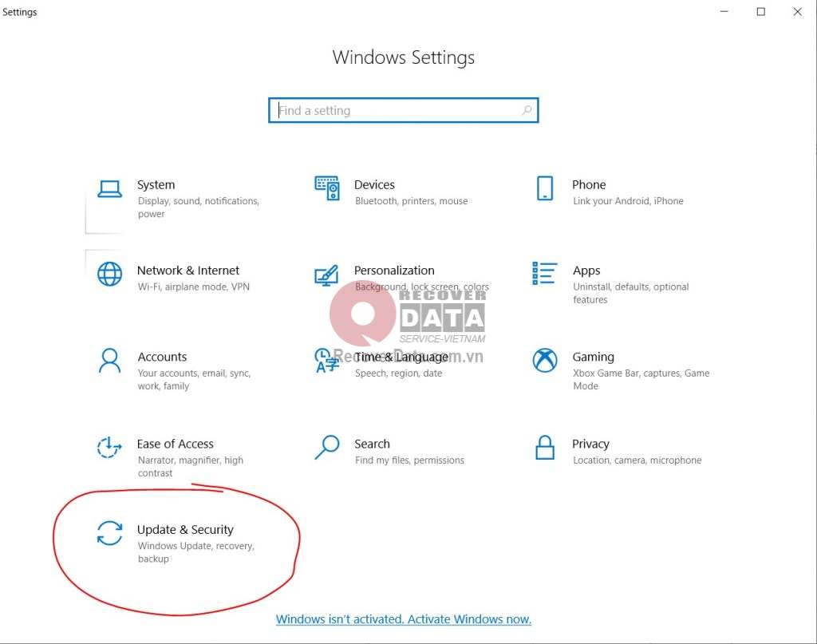The image size is (817, 644).
Task: Open Gaming settings heading
Action: (594, 358)
